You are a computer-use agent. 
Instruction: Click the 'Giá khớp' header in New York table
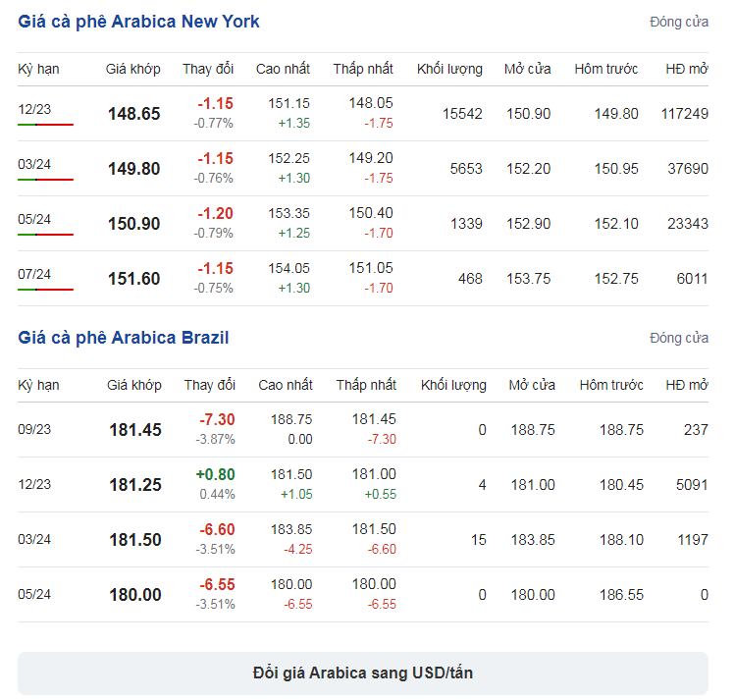tap(132, 69)
